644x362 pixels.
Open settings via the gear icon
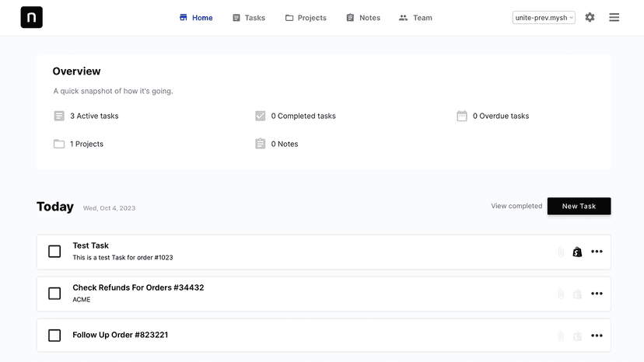(x=590, y=17)
